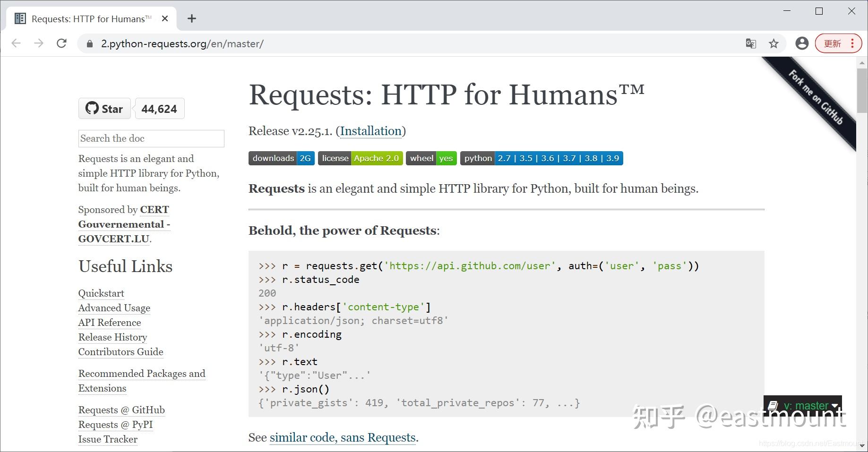Click the Search the doc field

coord(151,138)
